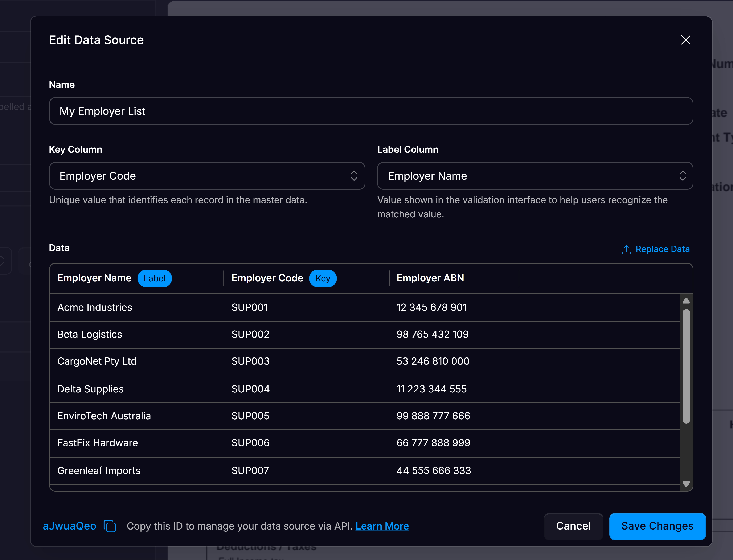Click the Replace Data link
The width and height of the screenshot is (733, 560).
coord(662,249)
